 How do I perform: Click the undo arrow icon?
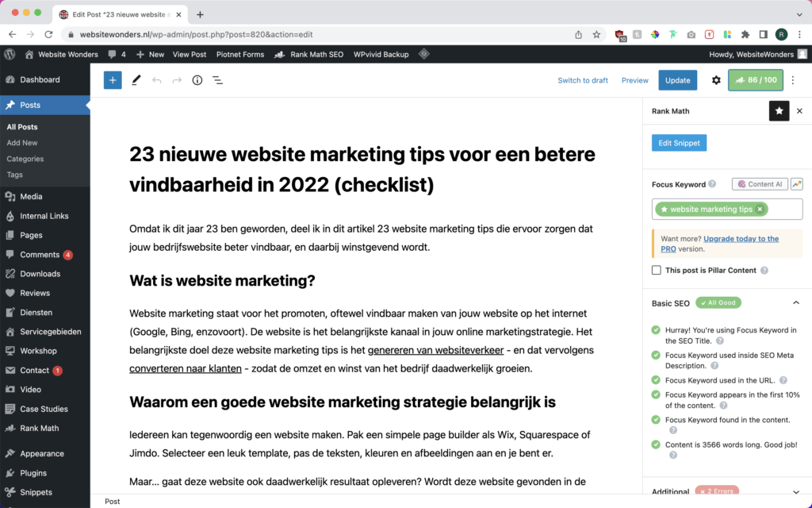pos(157,80)
